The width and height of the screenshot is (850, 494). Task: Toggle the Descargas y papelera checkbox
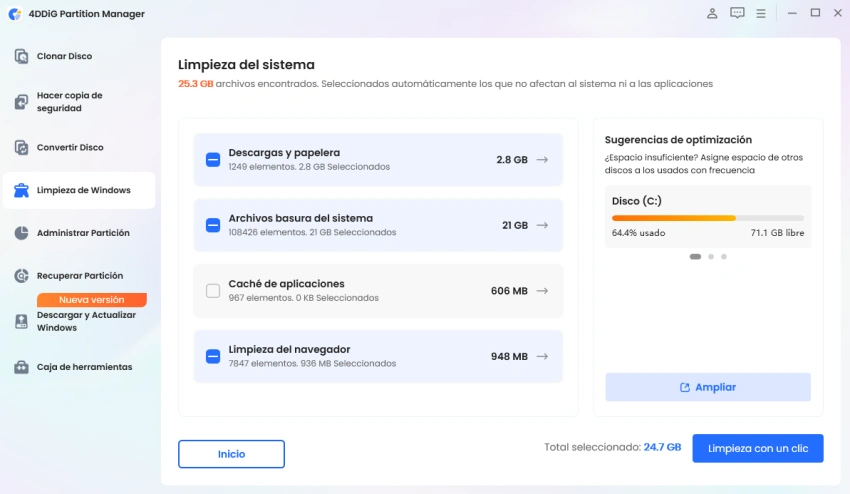coord(213,159)
